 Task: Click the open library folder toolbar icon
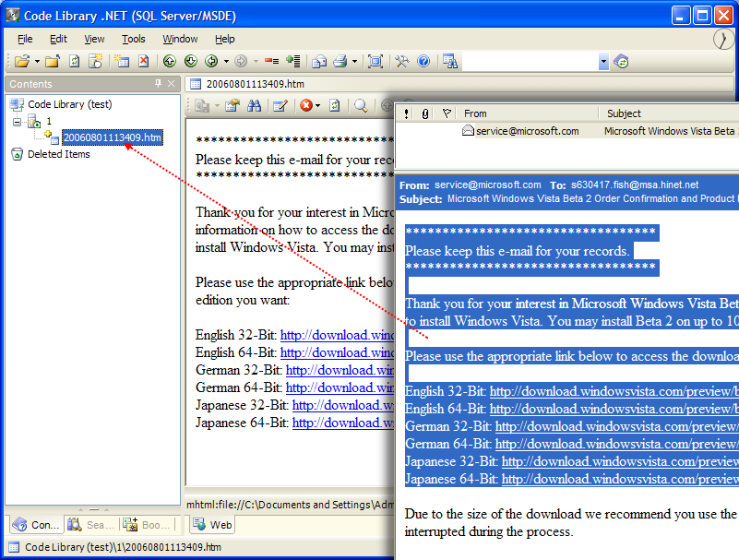(21, 61)
